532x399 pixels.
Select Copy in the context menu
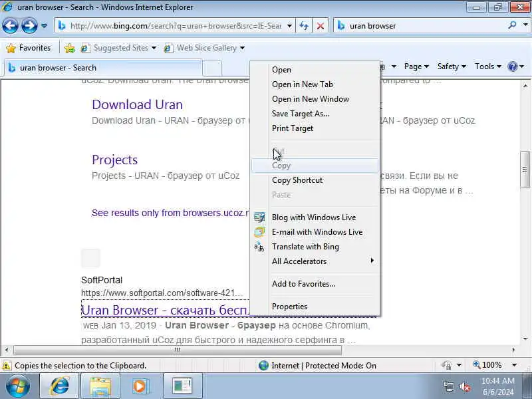tap(315, 166)
